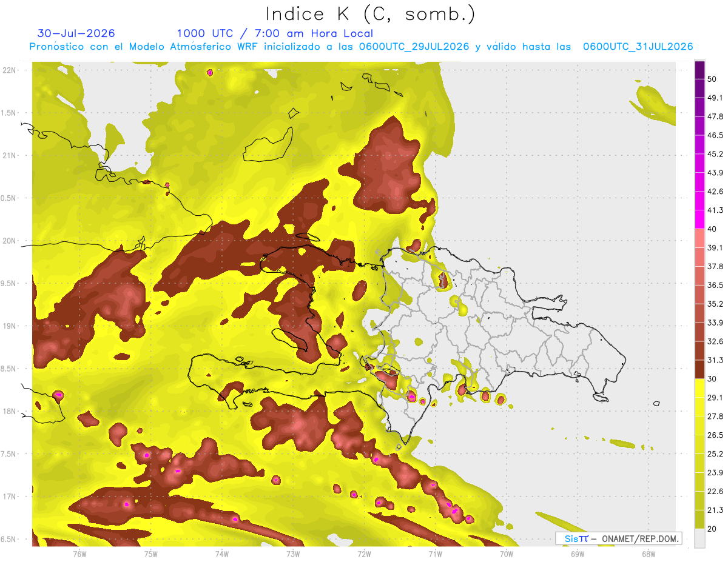Click the colorbar value "27.8"
The height and width of the screenshot is (562, 728).
click(x=715, y=416)
